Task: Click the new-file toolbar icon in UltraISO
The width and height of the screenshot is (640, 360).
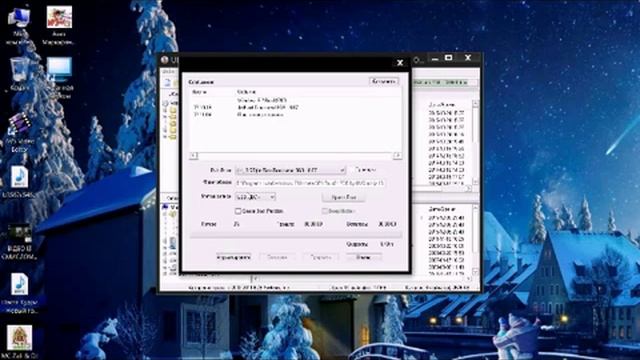Action: [x=167, y=82]
